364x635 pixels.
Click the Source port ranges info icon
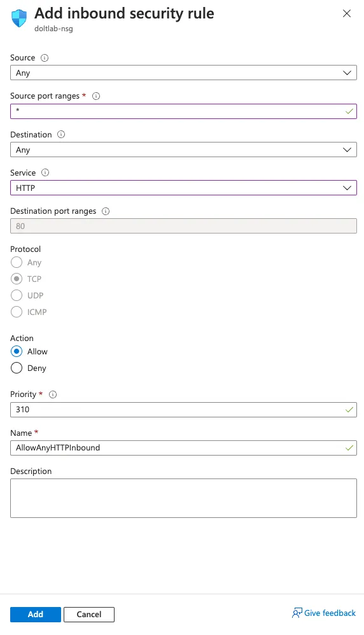point(96,96)
